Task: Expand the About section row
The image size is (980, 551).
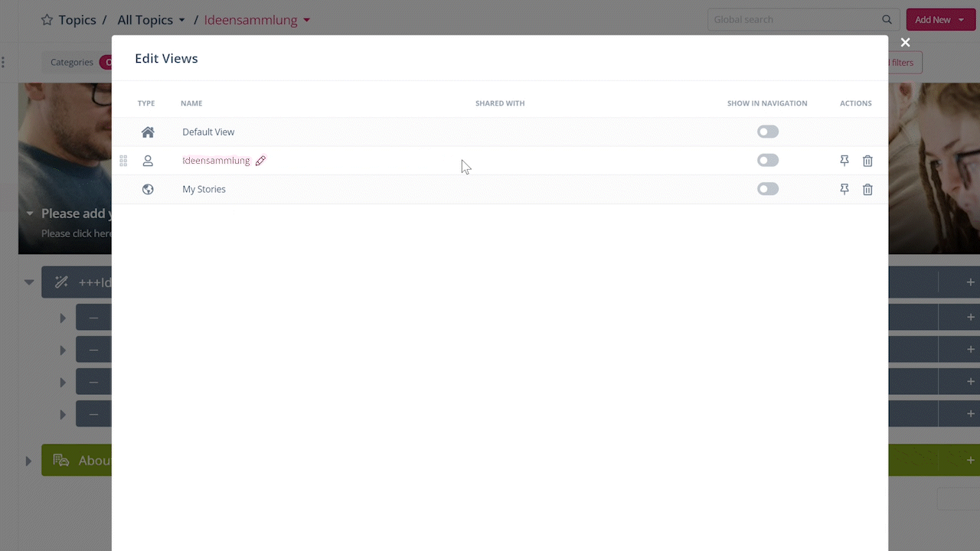Action: coord(28,461)
